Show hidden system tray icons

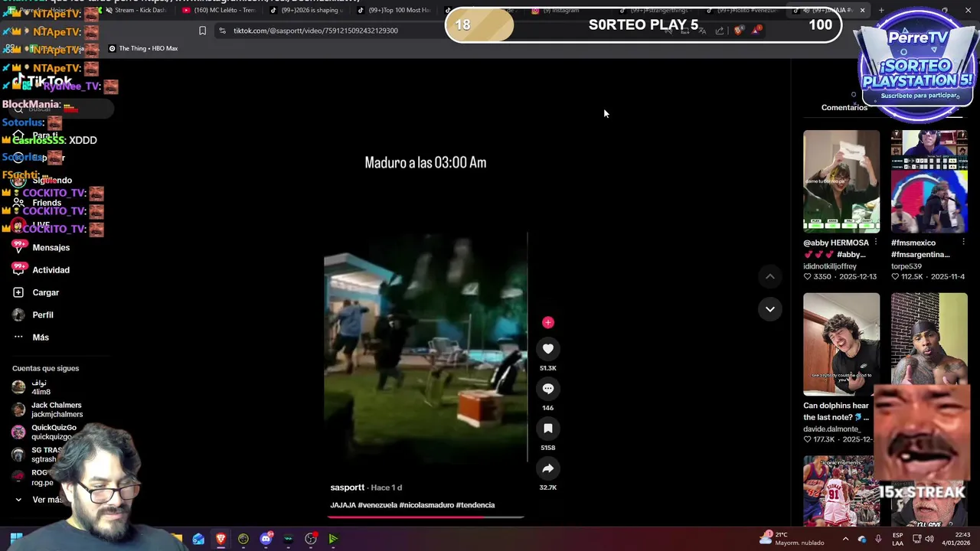846,539
